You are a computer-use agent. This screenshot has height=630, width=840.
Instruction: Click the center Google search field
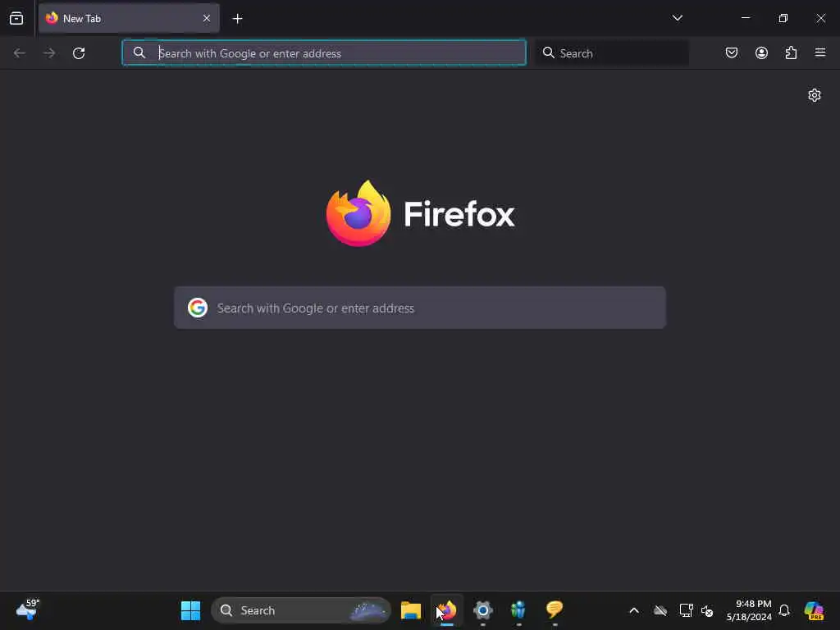tap(420, 308)
